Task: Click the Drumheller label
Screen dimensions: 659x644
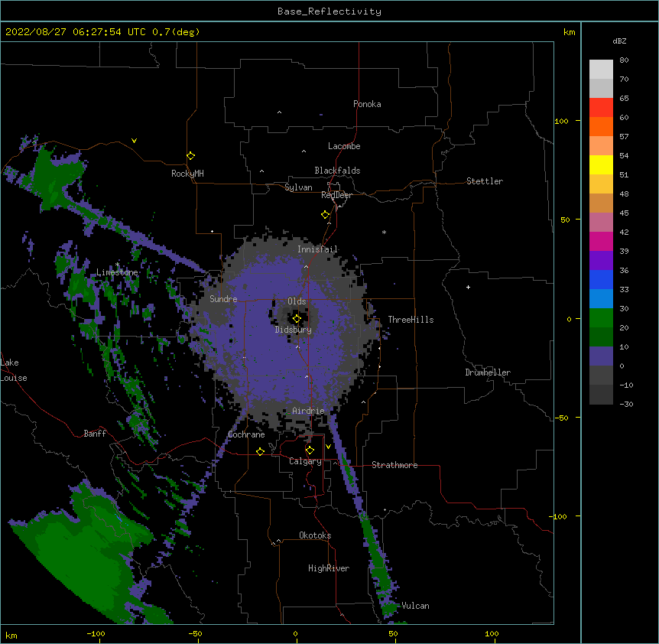Action: coord(488,372)
